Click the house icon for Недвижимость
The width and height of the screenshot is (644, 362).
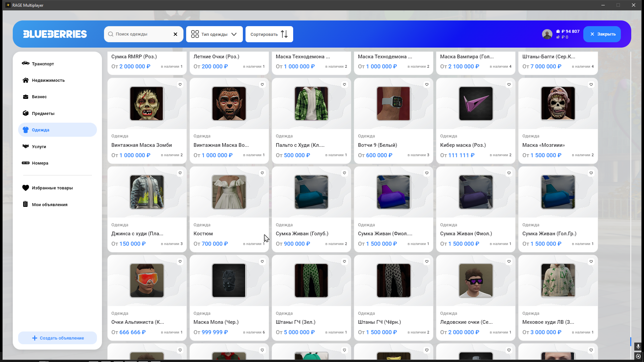tap(25, 80)
